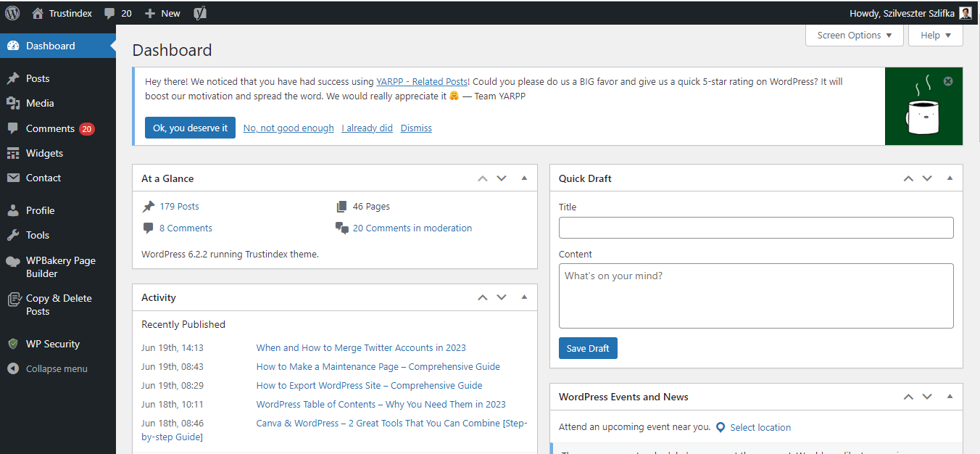Open the WordPress logo menu

[12, 12]
